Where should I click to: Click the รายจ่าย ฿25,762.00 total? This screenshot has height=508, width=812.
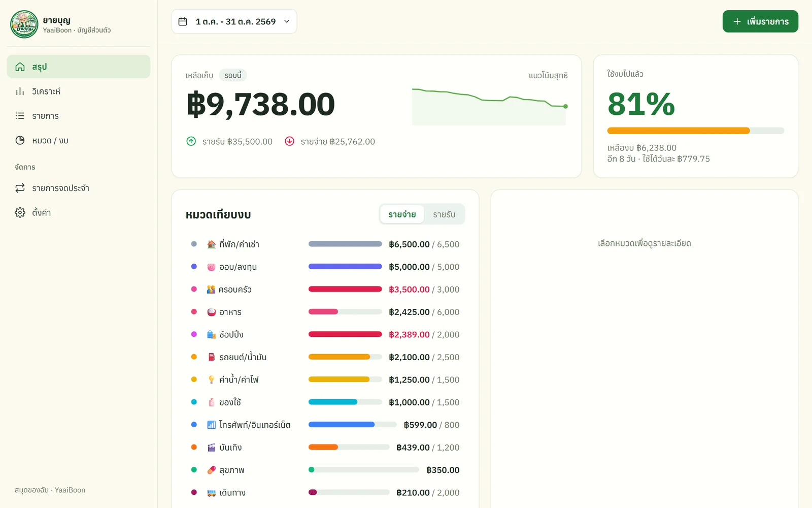[330, 141]
